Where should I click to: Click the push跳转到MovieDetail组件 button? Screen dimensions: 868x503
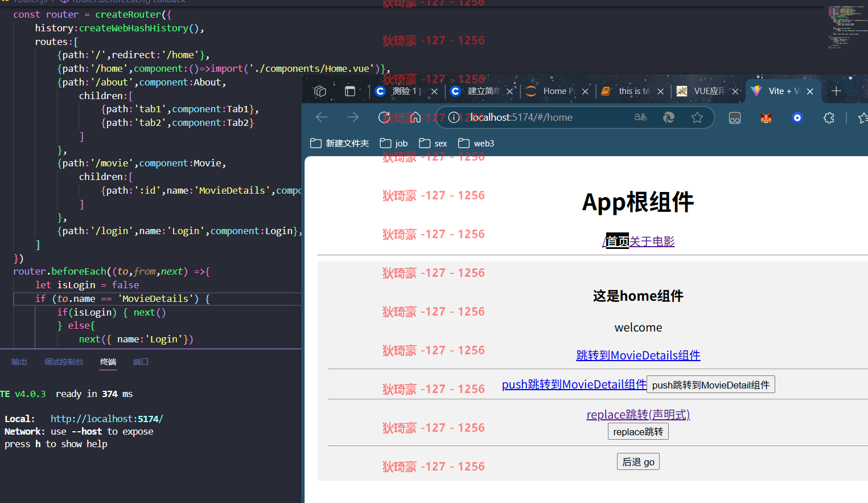click(711, 385)
